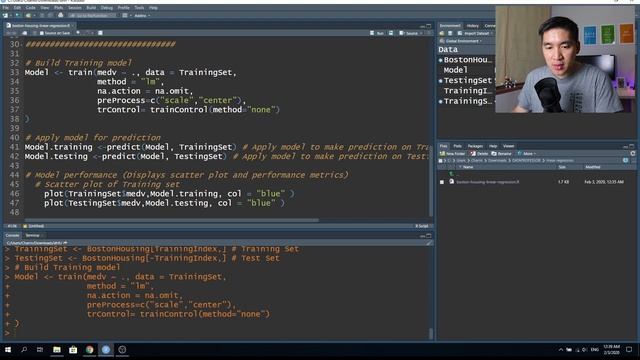Go up to the parent directory in Files pane
This screenshot has height=360, width=640.
[452, 174]
